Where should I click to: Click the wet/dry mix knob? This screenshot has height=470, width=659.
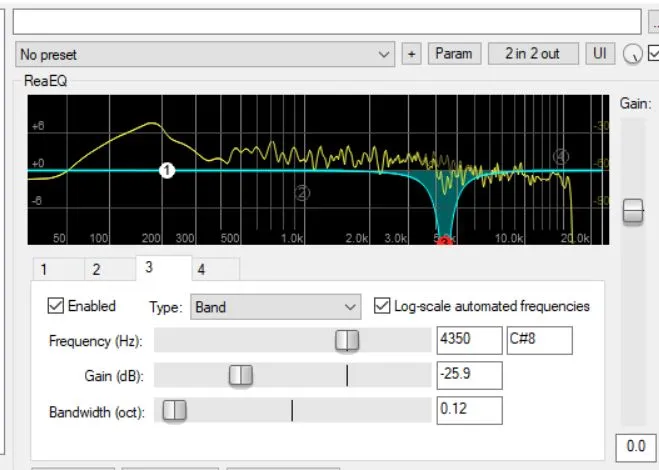click(x=631, y=55)
